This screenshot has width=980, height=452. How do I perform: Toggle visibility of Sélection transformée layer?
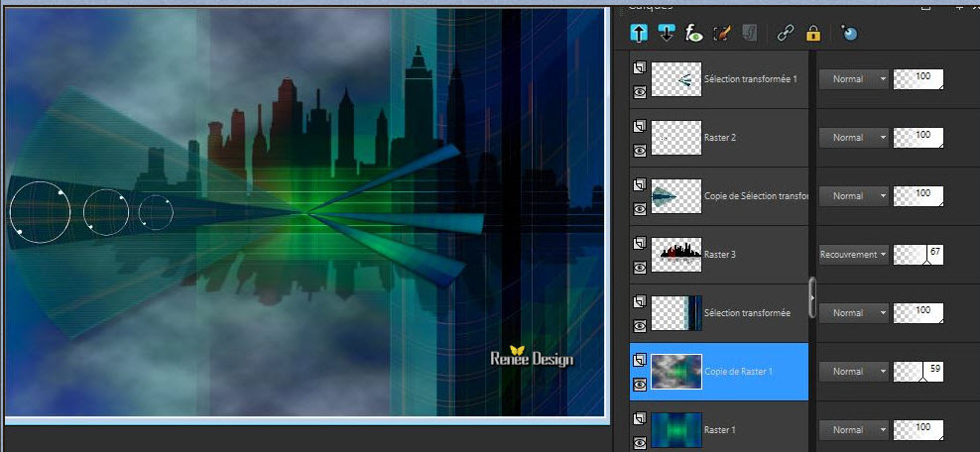tap(640, 325)
